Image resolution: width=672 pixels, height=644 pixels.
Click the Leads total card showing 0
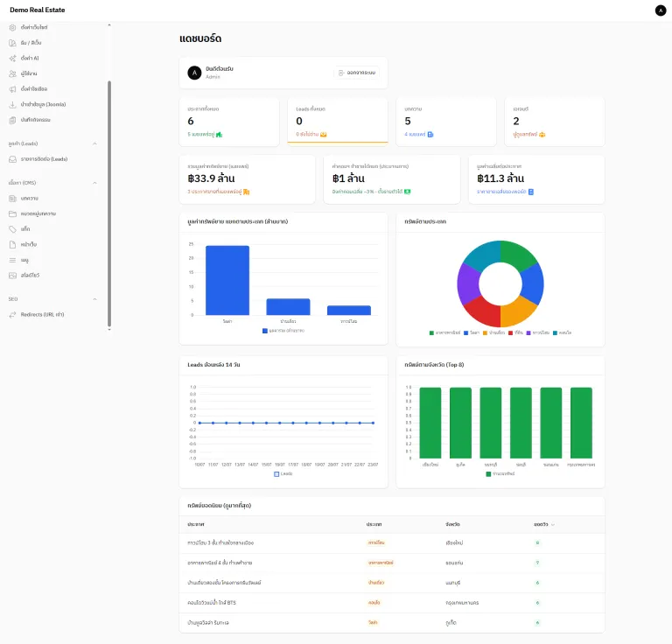(338, 122)
